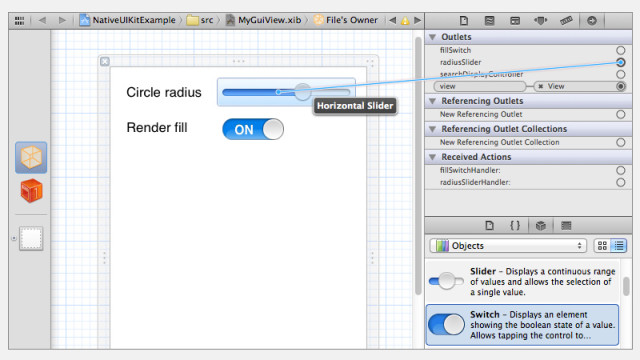Select the fillSwitch outlet row

[528, 50]
